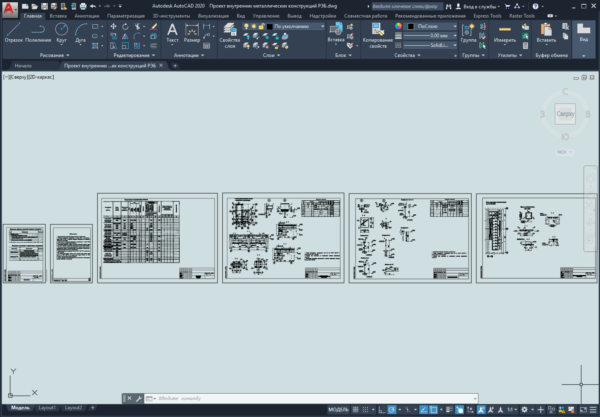The height and width of the screenshot is (417, 600).
Task: Click the Mirror tool icon
Action: click(x=125, y=36)
